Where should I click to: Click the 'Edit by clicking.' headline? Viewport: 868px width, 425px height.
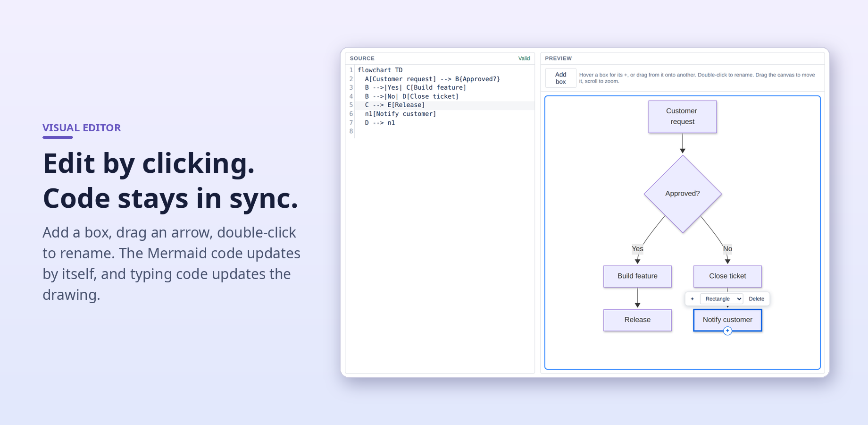(x=149, y=163)
